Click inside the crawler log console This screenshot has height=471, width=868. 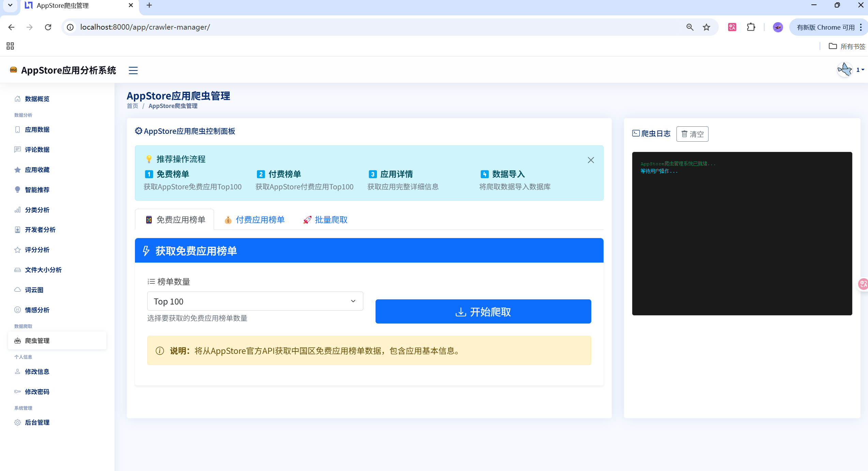pos(742,233)
